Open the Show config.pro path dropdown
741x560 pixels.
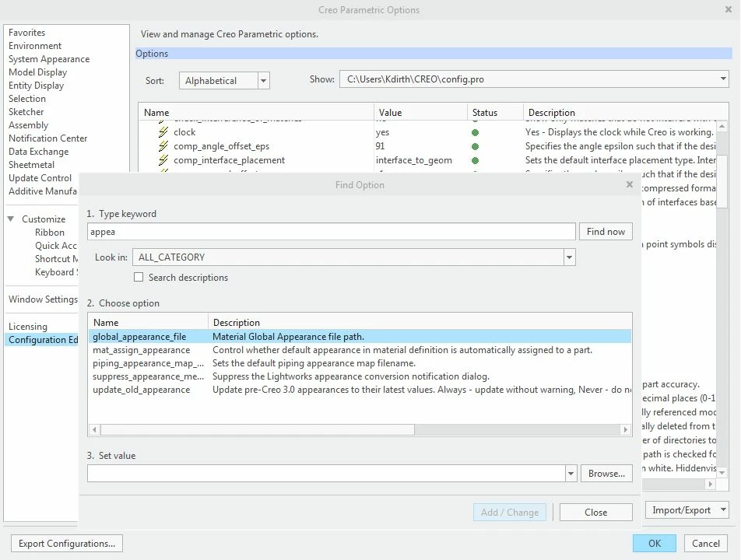723,79
